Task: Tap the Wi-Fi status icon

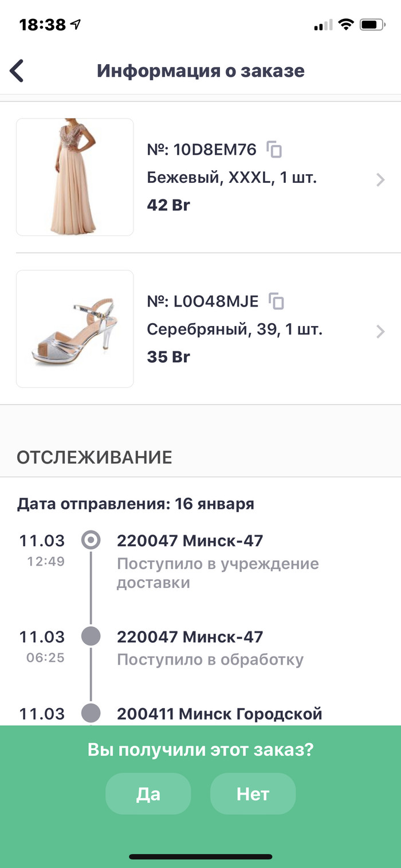Action: click(x=345, y=25)
